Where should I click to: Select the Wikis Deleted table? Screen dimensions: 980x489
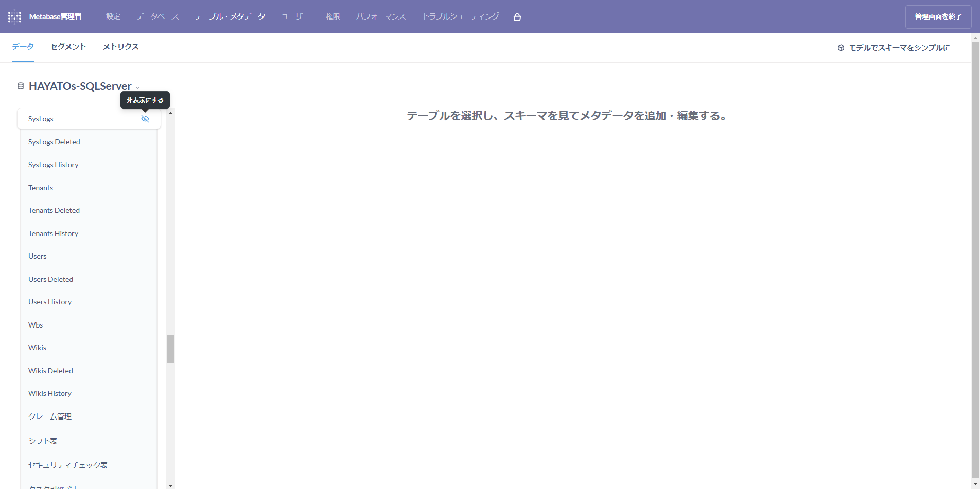[89, 371]
